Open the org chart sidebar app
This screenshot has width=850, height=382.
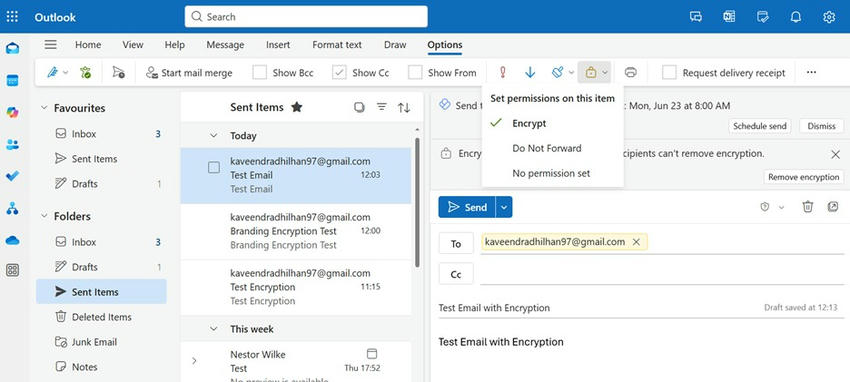(12, 208)
